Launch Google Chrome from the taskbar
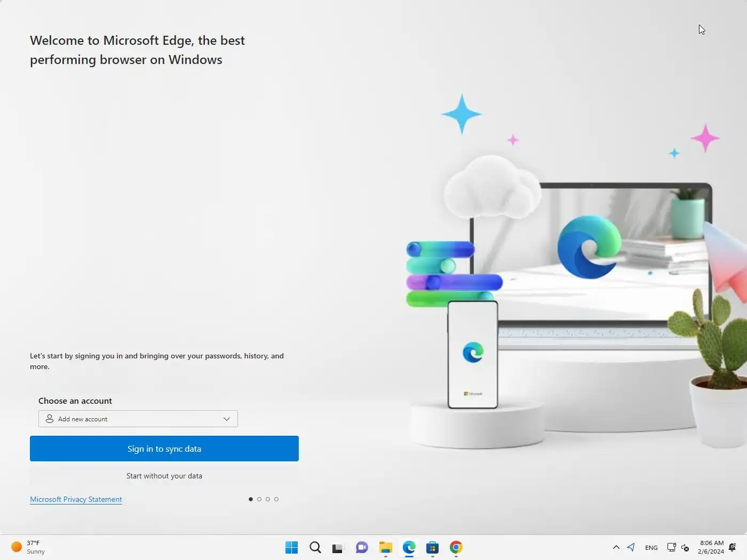 click(x=456, y=547)
